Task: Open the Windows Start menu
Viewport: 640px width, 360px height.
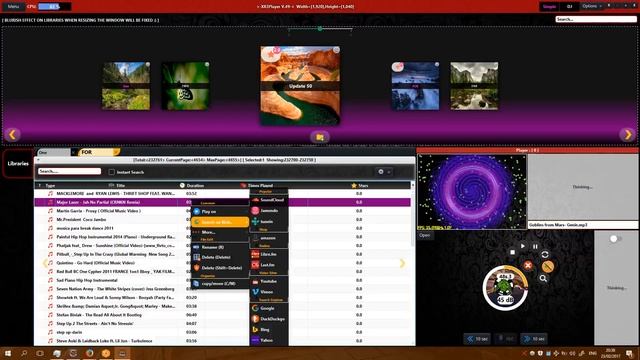Action: pyautogui.click(x=8, y=353)
